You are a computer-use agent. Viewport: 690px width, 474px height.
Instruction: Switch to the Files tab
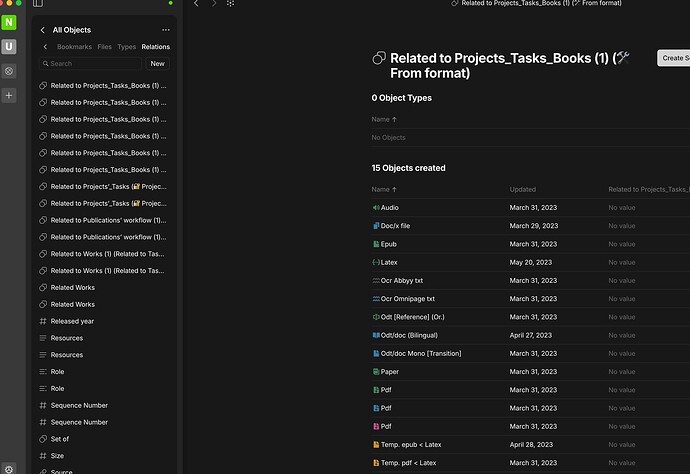click(104, 47)
